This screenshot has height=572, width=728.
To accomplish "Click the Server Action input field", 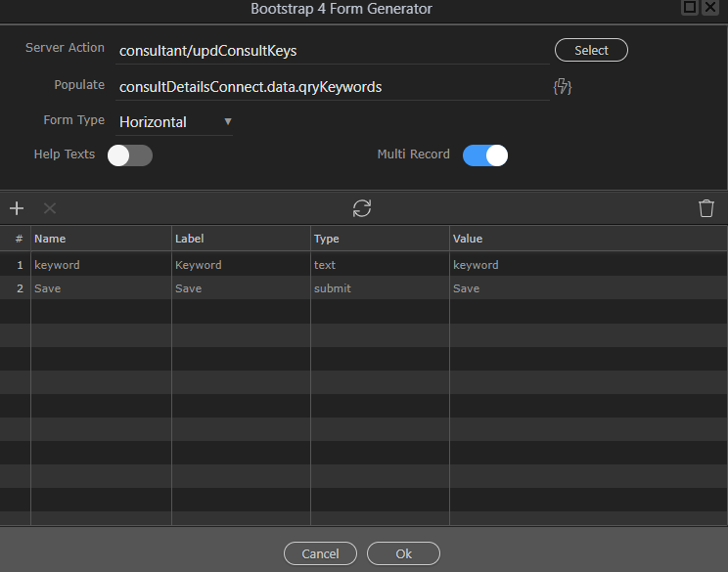I will tap(331, 51).
